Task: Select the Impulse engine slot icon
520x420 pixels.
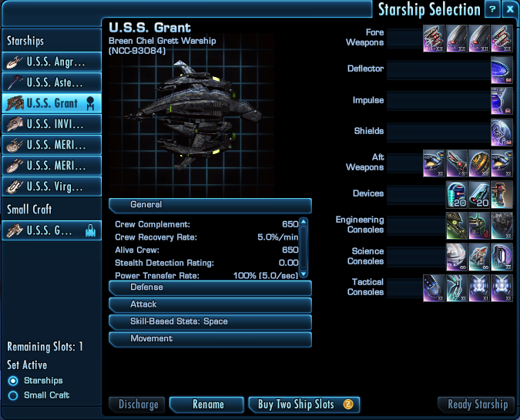Action: 502,101
